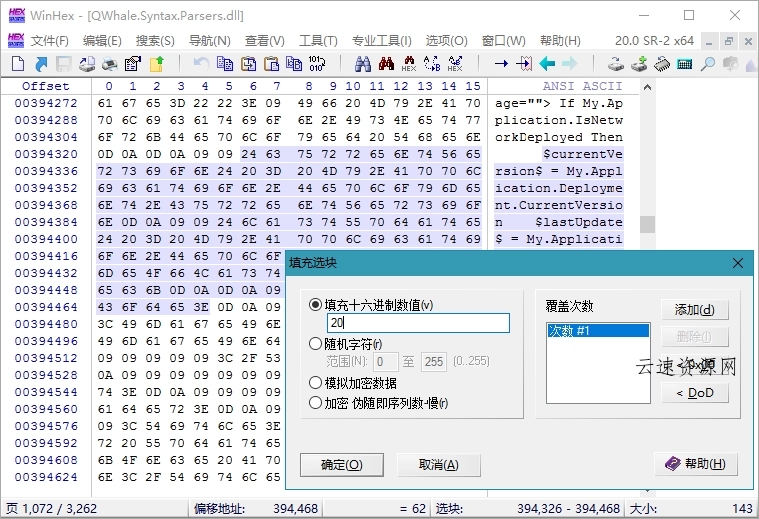
Task: Click the Replace hex values icon
Action: pos(455,63)
